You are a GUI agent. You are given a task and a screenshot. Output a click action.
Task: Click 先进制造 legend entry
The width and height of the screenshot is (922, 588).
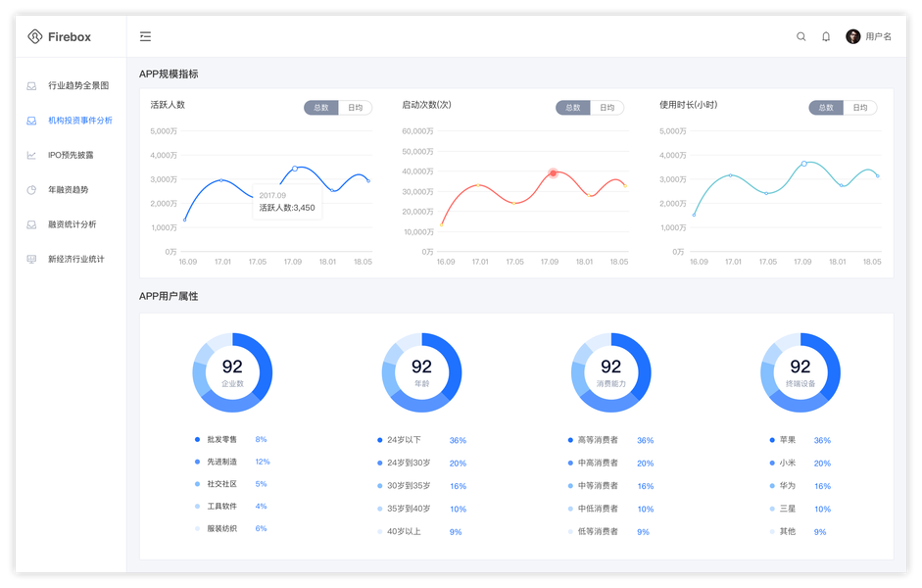[232, 462]
